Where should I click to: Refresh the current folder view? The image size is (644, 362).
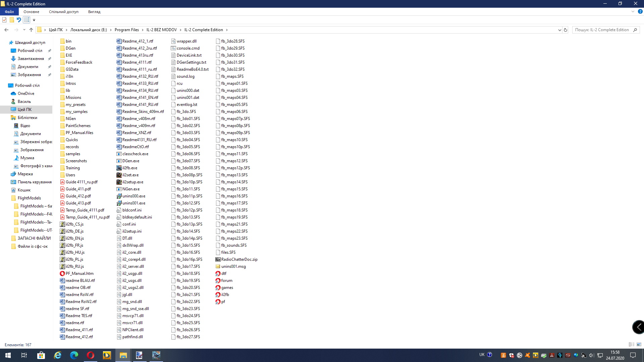(x=566, y=30)
